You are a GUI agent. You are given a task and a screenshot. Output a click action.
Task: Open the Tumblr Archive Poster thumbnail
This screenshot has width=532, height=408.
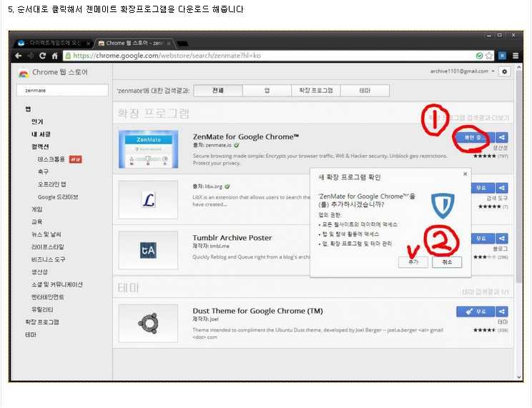tap(148, 250)
